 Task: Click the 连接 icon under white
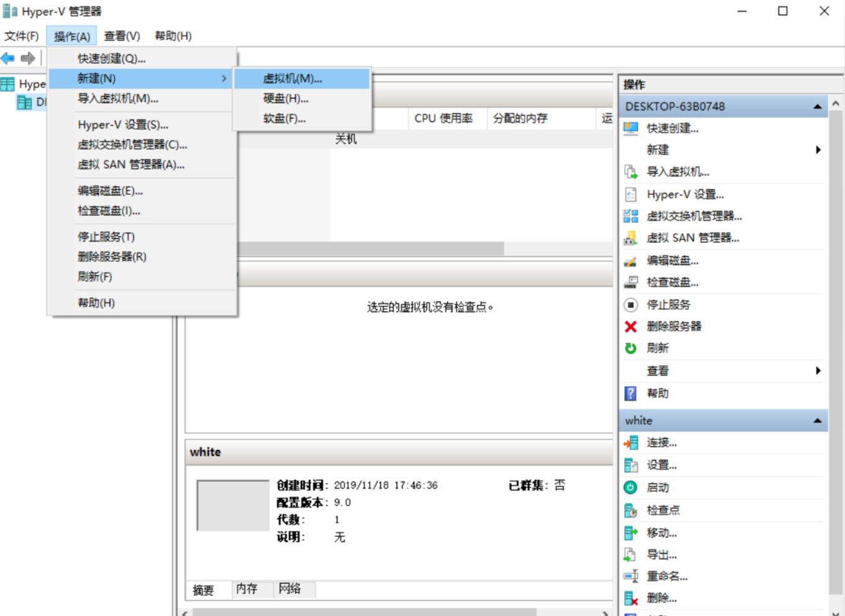(x=631, y=443)
